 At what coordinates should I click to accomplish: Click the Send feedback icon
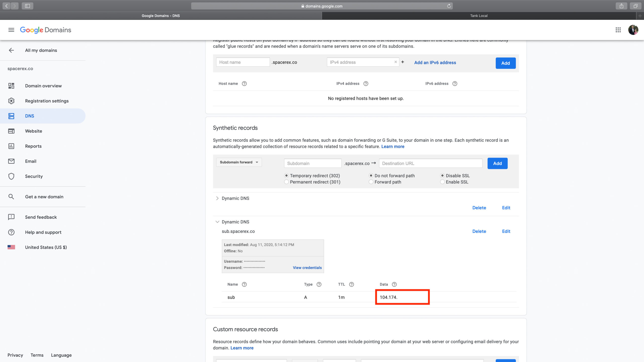(x=11, y=217)
